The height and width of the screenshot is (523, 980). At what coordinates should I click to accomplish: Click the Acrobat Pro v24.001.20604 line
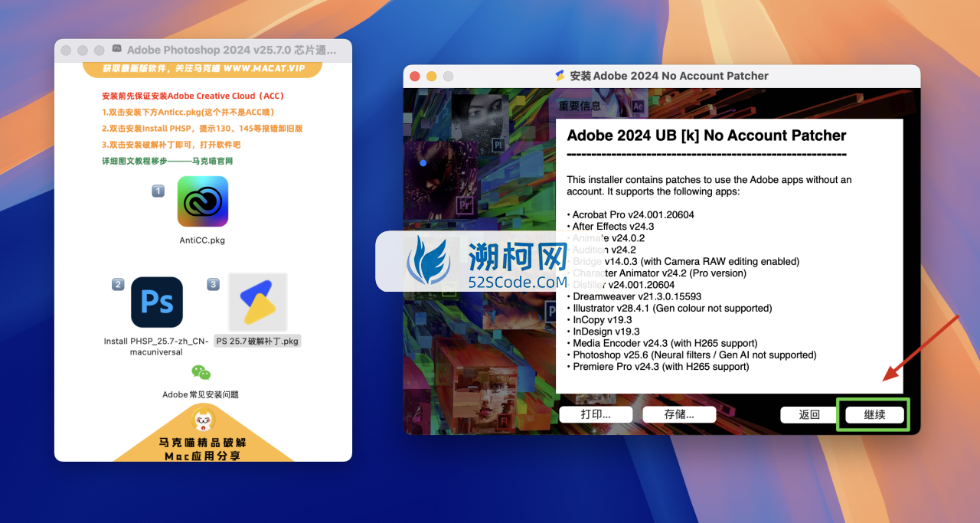tap(630, 214)
